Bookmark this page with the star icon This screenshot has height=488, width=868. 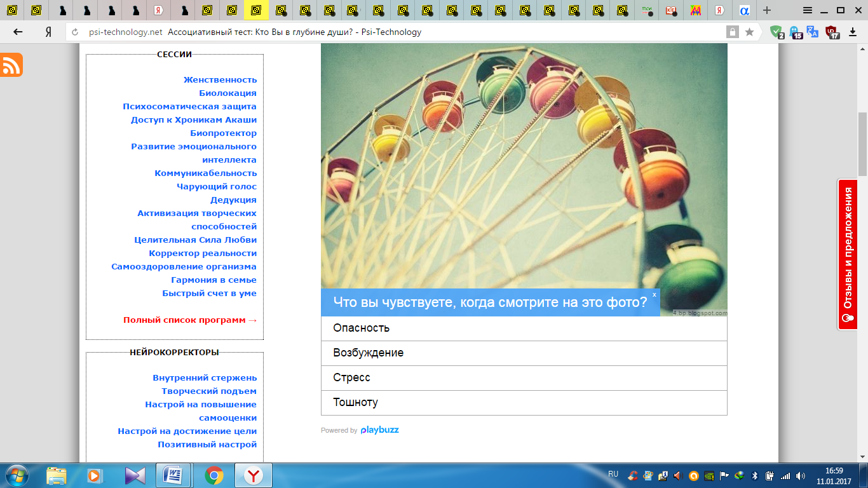[x=750, y=32]
